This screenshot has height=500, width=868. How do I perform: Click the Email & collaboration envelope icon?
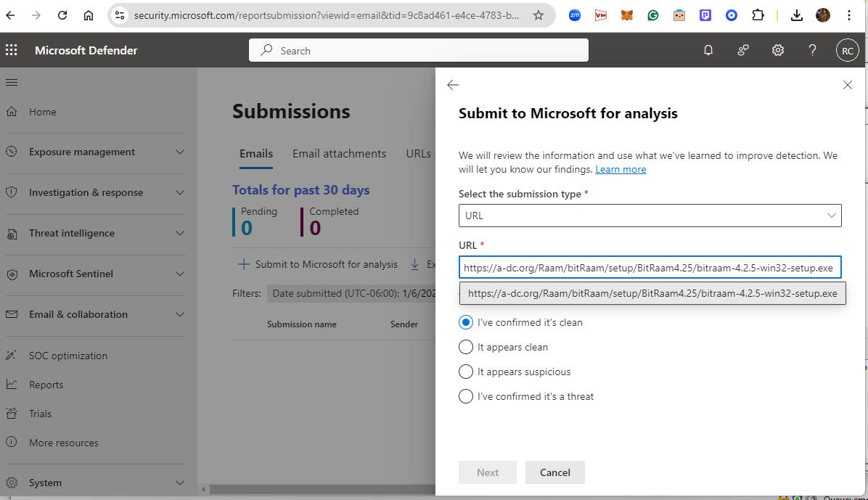coord(12,314)
